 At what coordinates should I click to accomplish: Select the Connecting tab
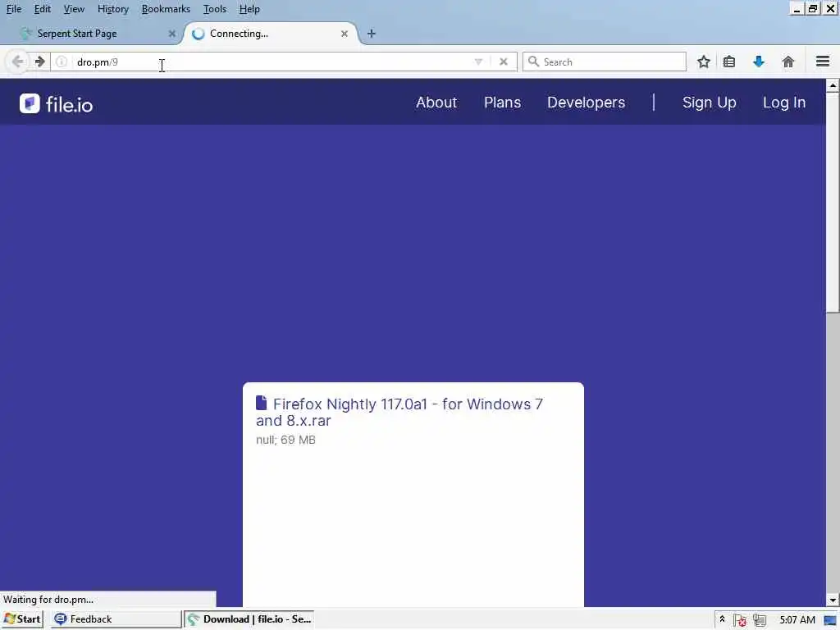[271, 34]
